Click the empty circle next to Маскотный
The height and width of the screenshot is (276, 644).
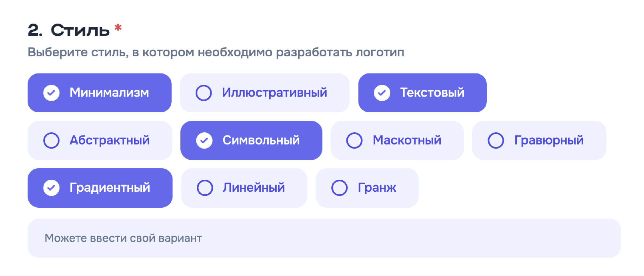[x=354, y=140]
